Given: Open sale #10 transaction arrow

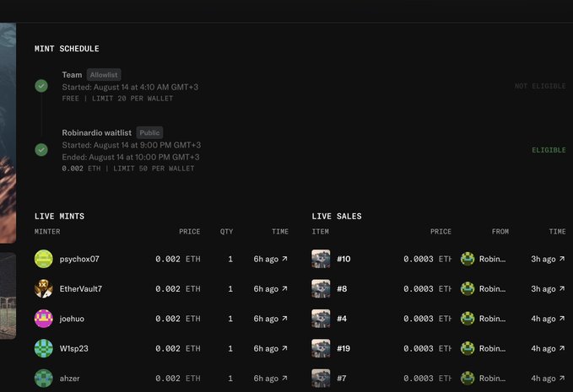Looking at the screenshot, I should tap(562, 259).
